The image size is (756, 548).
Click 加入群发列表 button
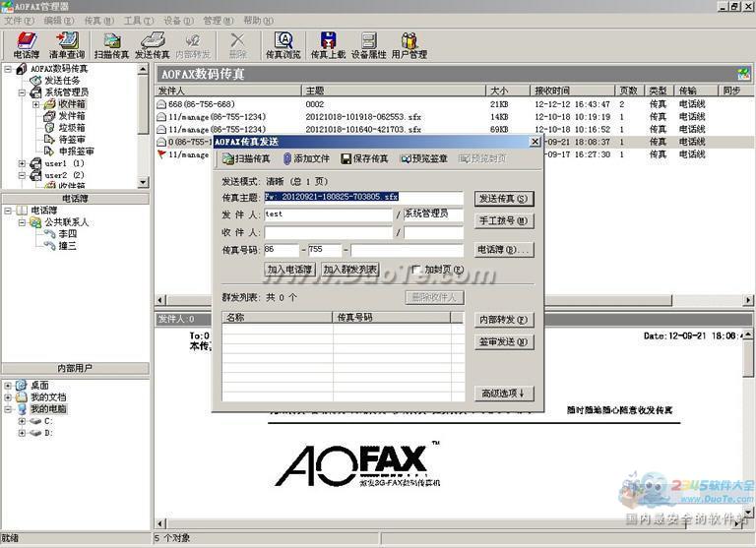coord(350,270)
